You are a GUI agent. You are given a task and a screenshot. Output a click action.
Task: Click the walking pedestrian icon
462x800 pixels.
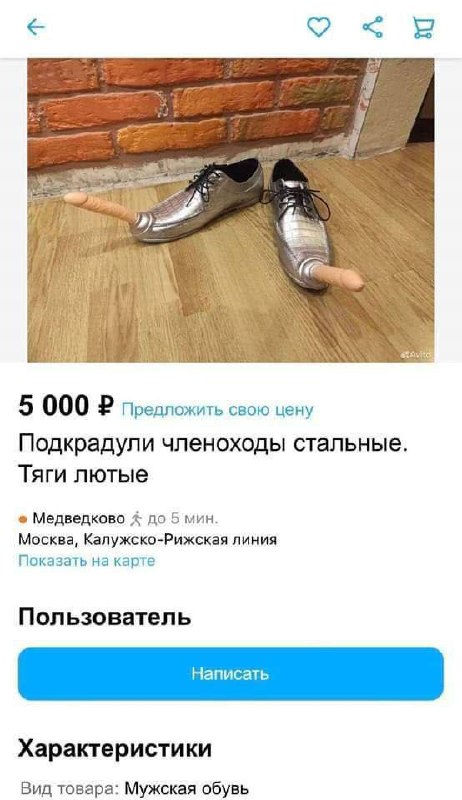click(136, 519)
